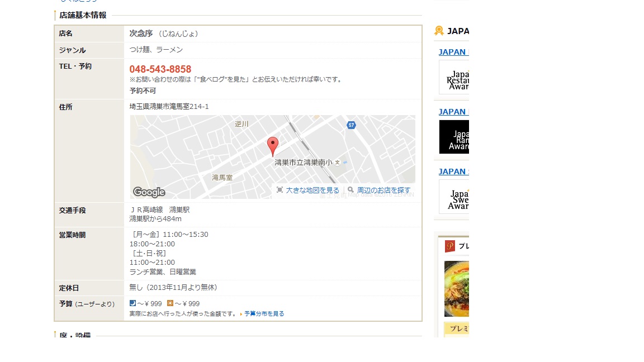644x362 pixels.
Task: Click 鴻巣市立鴻巣南小 label on map
Action: 304,163
